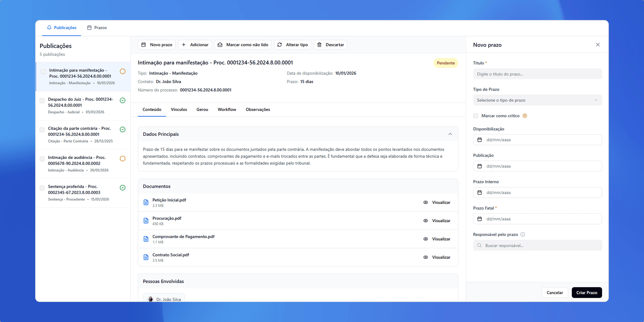Close the Novo prazo panel
The image size is (644, 322).
point(598,45)
